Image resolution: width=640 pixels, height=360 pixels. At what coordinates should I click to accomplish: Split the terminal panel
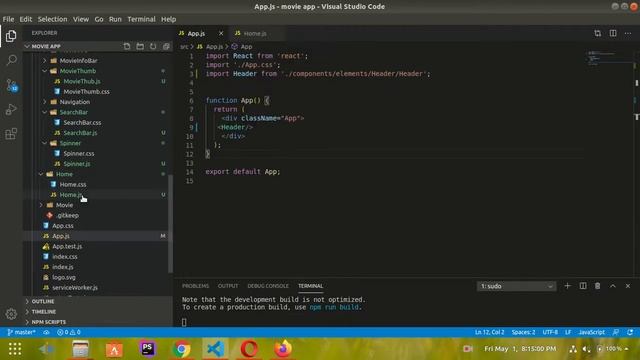click(583, 286)
